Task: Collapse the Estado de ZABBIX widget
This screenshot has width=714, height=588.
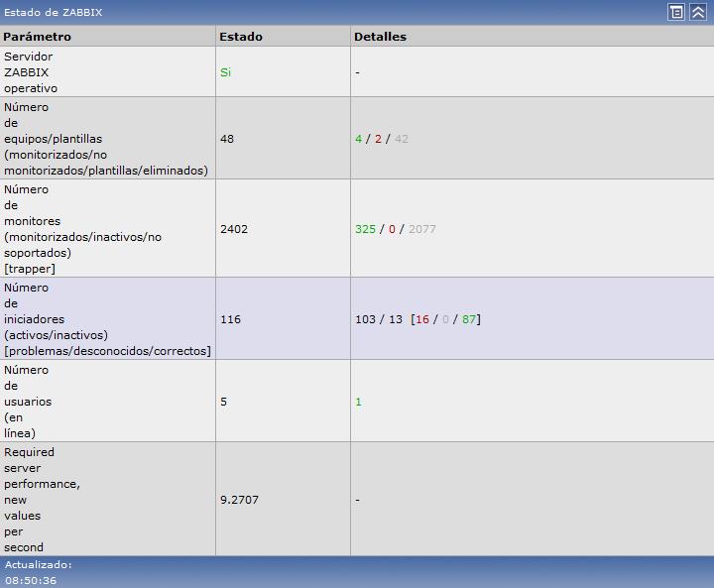Action: click(x=698, y=12)
